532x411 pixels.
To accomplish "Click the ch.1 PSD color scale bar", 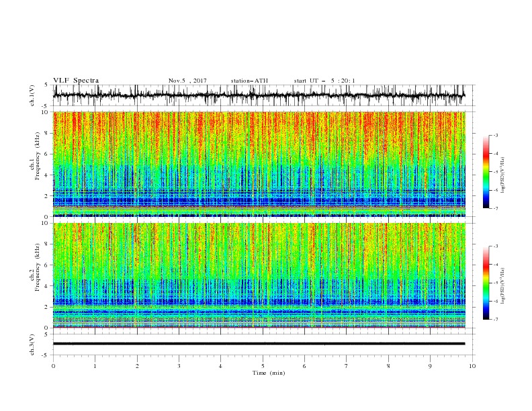I will [486, 172].
